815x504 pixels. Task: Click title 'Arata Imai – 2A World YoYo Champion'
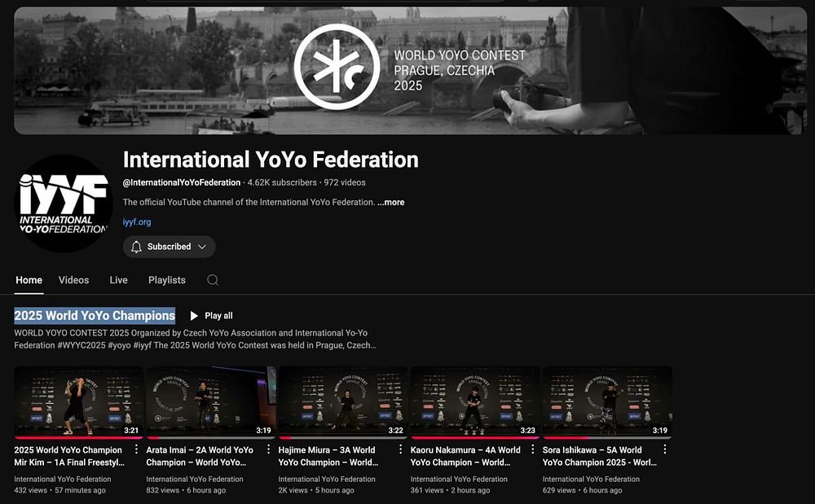pos(200,456)
